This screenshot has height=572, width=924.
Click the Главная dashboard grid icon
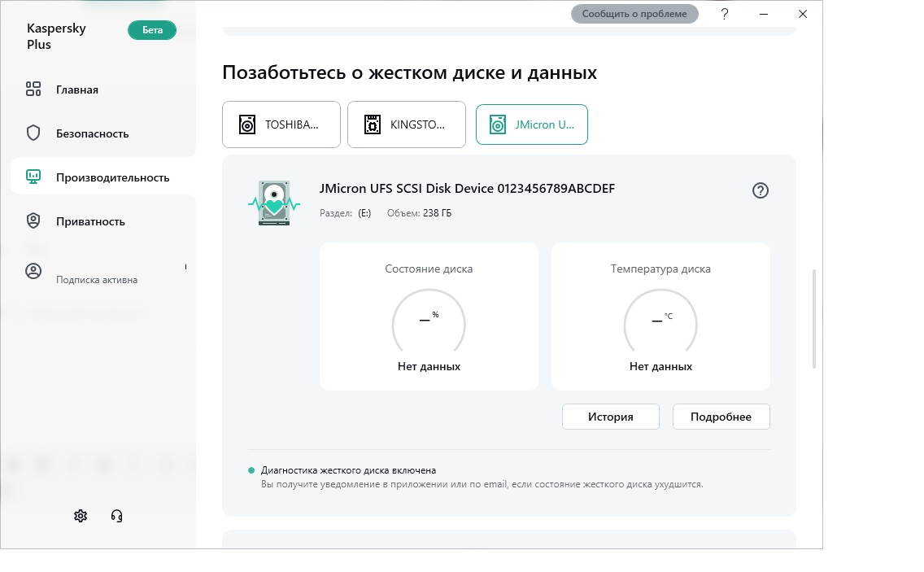coord(33,89)
